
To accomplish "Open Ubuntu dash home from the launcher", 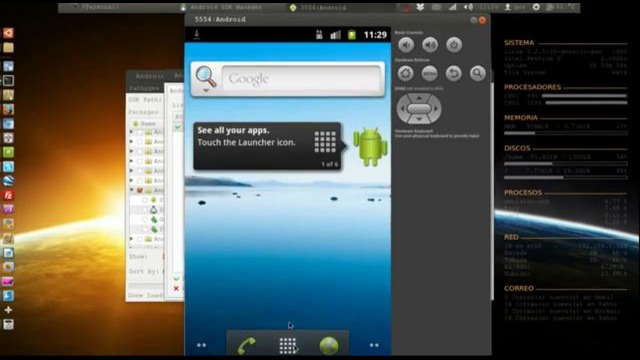I will [x=8, y=33].
